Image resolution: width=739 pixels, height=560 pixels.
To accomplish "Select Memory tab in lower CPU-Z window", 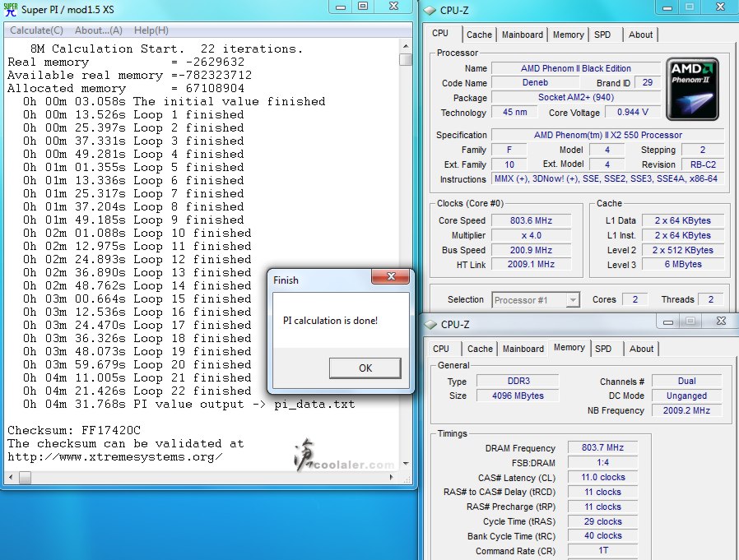I will [569, 347].
